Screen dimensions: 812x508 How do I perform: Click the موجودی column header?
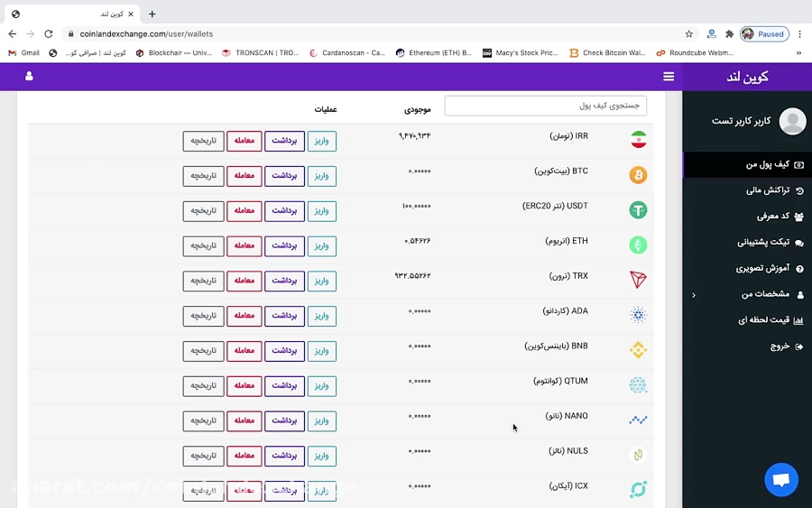pos(418,110)
